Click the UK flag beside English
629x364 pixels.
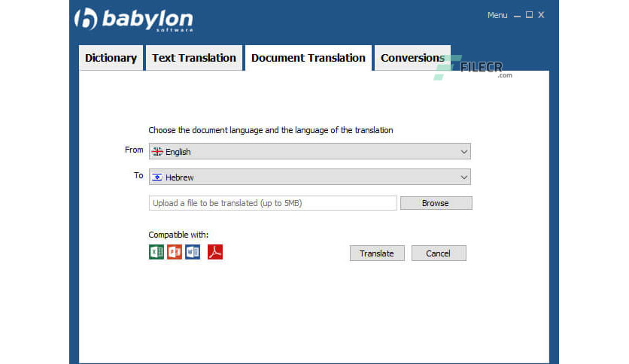pos(157,151)
